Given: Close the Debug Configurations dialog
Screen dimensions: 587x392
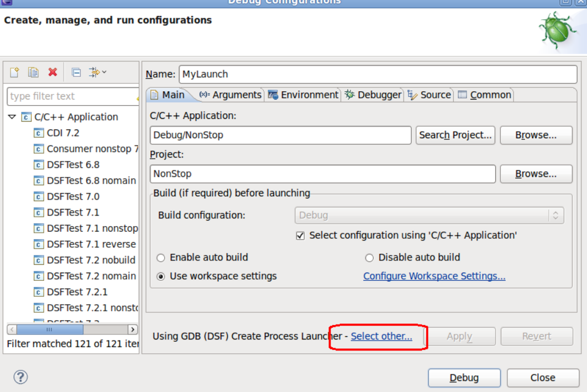Looking at the screenshot, I should pyautogui.click(x=543, y=378).
